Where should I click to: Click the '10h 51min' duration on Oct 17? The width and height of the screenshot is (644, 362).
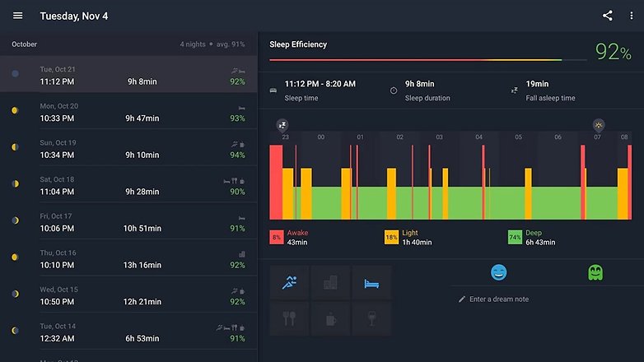tap(142, 228)
